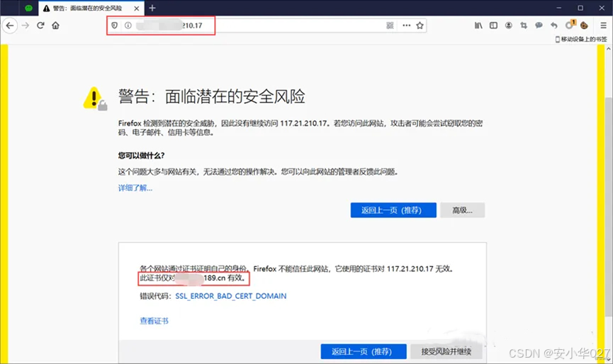Open a new tab with plus button
This screenshot has height=364, width=613.
coord(152,8)
